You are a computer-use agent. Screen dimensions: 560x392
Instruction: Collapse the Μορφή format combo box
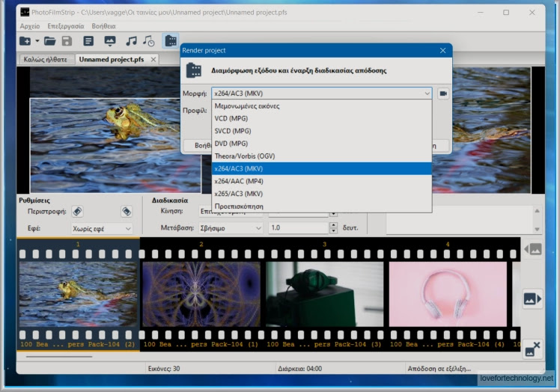coord(427,94)
